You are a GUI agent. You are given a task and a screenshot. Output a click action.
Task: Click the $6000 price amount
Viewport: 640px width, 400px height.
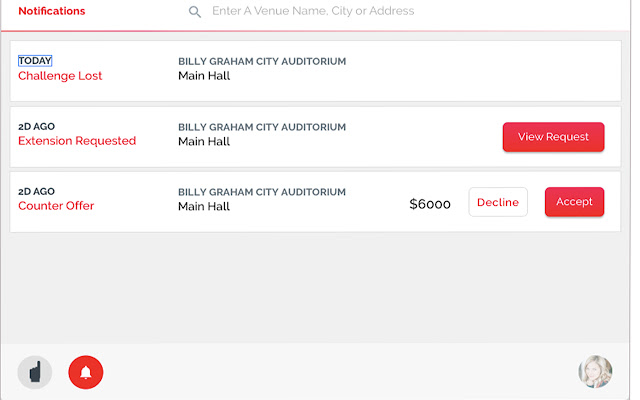click(x=430, y=204)
